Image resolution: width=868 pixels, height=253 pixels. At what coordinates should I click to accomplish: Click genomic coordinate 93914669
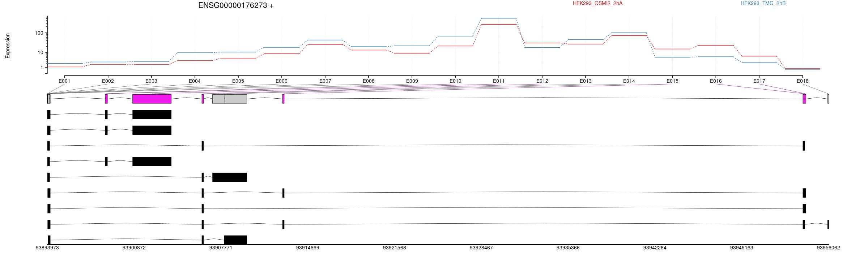click(x=308, y=248)
